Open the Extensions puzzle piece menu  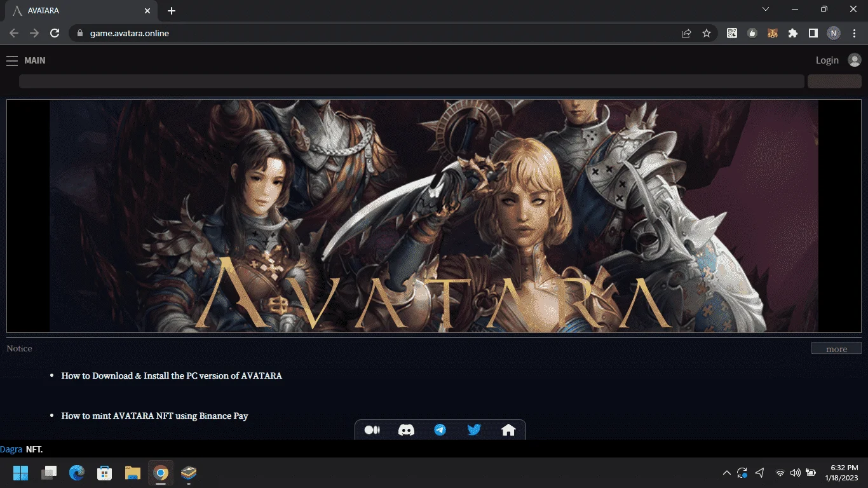coord(793,33)
